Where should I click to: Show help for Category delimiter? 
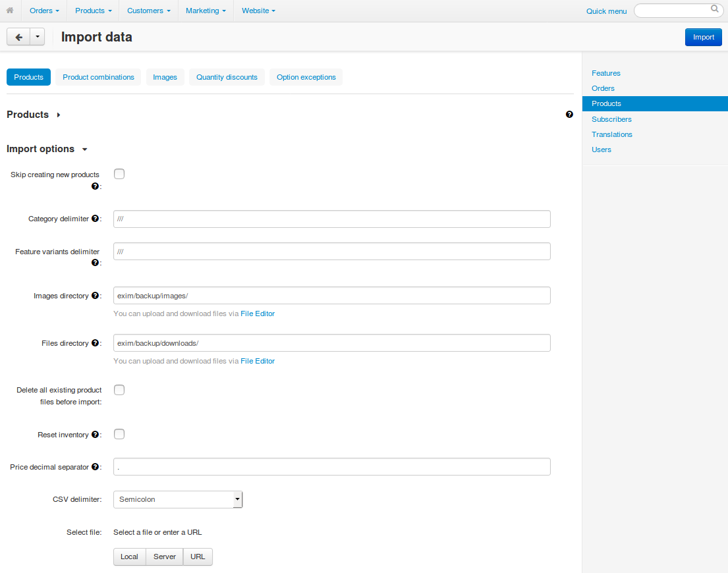coord(95,219)
